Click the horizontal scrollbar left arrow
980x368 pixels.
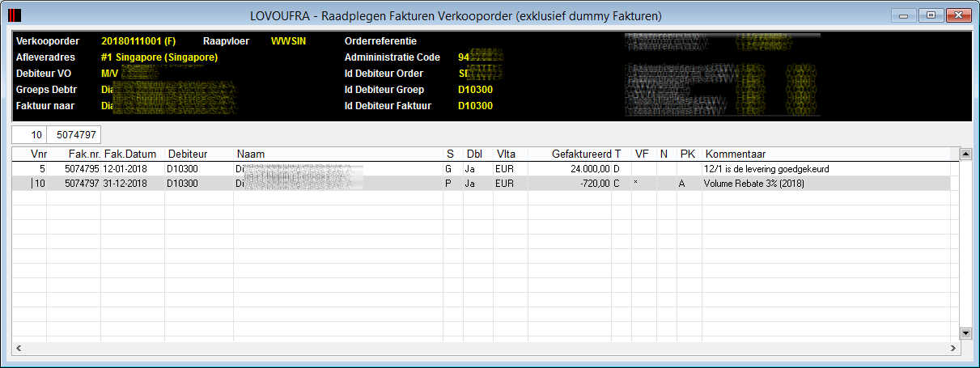click(18, 347)
